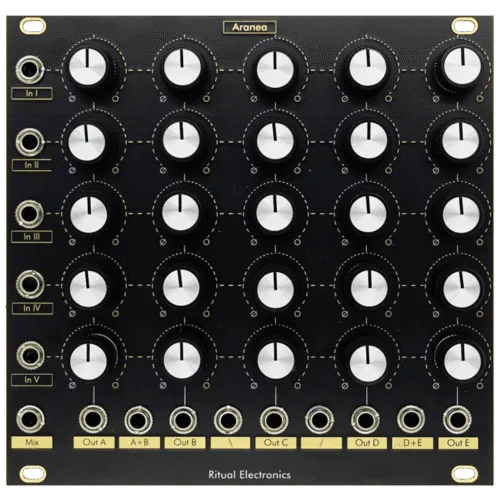Click the In V label
The width and height of the screenshot is (500, 500).
[x=32, y=380]
